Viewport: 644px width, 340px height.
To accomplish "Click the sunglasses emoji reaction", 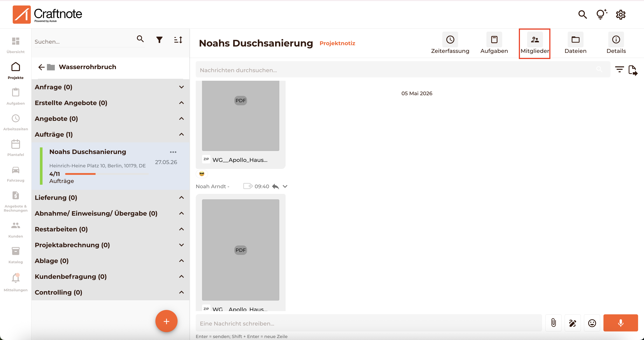I will click(202, 174).
